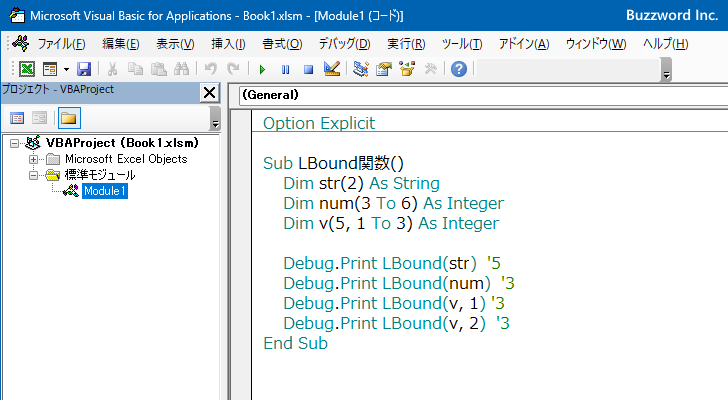Collapse the VBAProject (Book1.xlsm) tree node

click(14, 143)
